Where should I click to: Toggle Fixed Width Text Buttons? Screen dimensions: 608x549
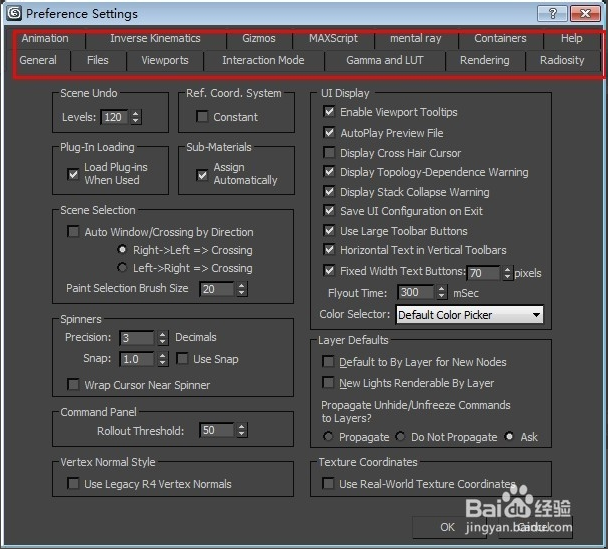point(329,270)
